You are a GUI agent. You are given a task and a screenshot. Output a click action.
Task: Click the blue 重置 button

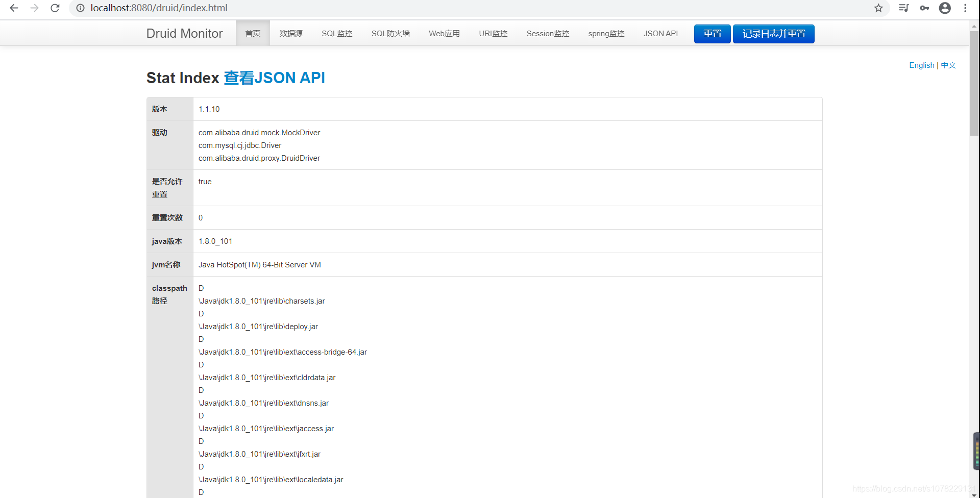pos(712,34)
